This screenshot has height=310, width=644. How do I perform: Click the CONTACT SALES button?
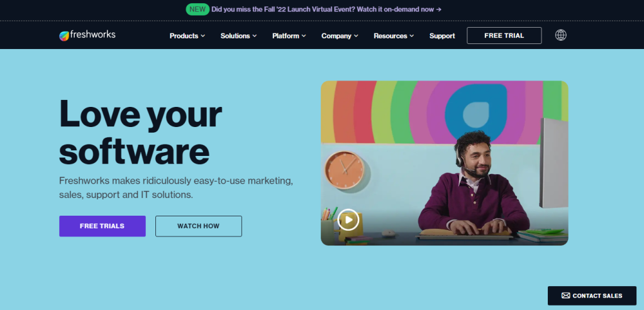pyautogui.click(x=592, y=296)
